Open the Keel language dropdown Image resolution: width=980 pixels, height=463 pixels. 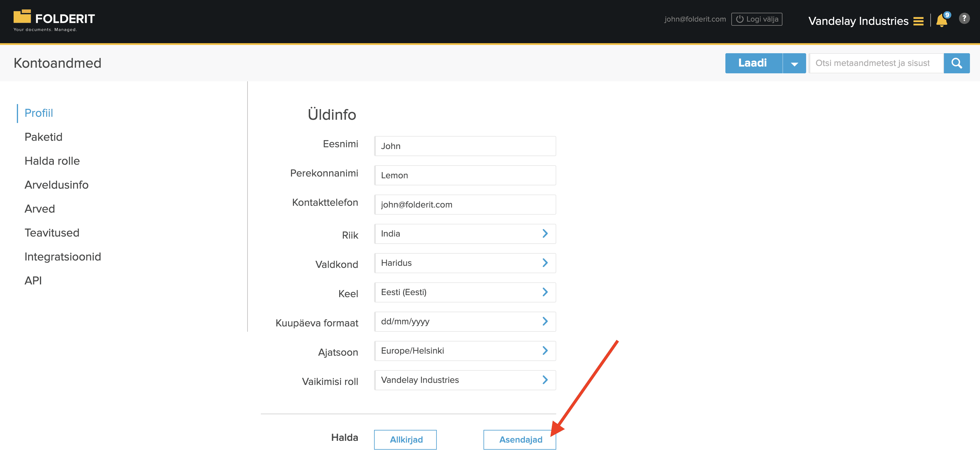465,292
